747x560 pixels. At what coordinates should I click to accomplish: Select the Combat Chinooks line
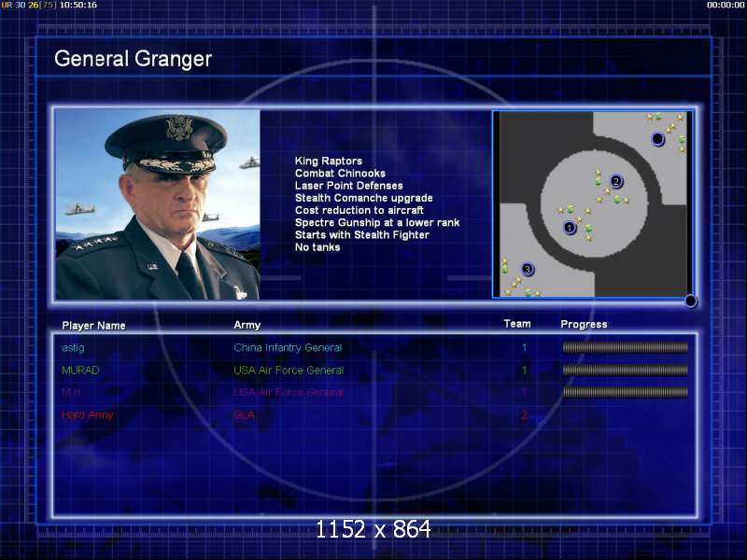(340, 174)
